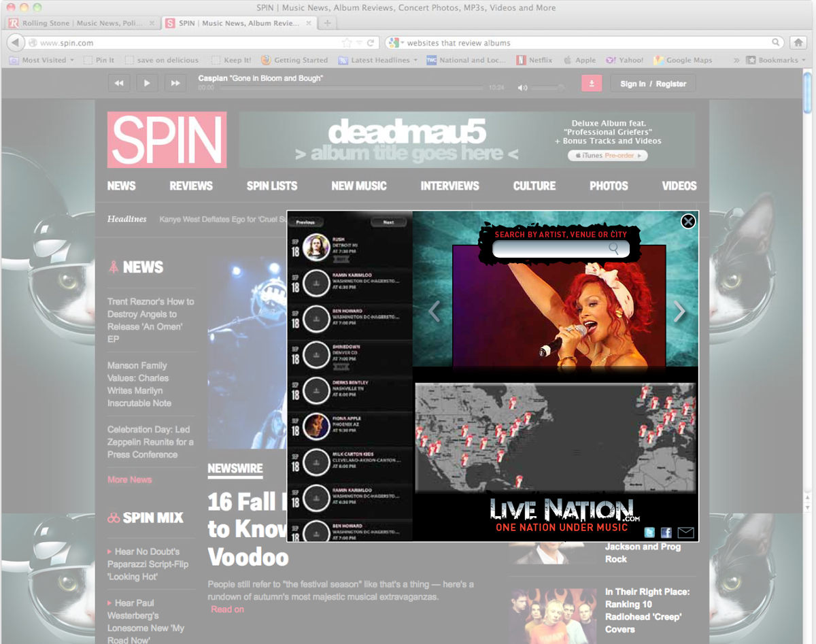
Task: Expand the Latest Headlines feed dropdown
Action: tap(377, 60)
